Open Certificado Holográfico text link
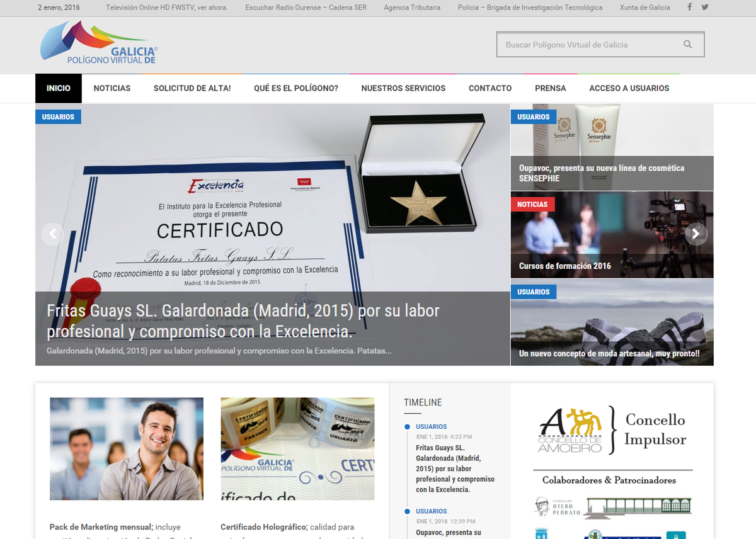Viewport: 756px width, 539px height. point(263,527)
